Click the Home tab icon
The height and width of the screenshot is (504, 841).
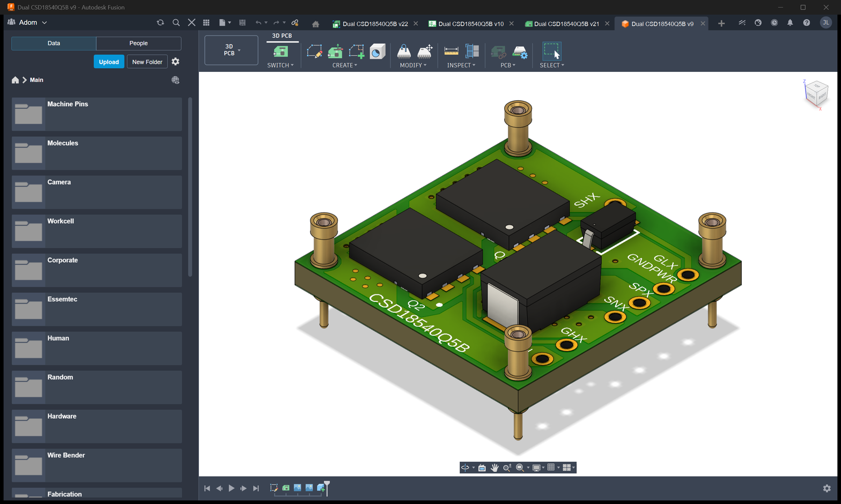point(315,24)
